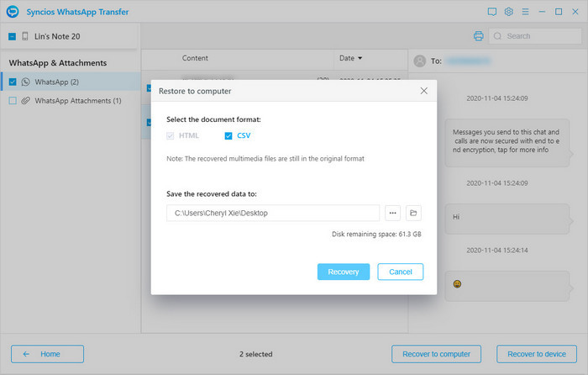Image resolution: width=588 pixels, height=375 pixels.
Task: Click the feedback chat icon in title bar
Action: click(x=492, y=12)
